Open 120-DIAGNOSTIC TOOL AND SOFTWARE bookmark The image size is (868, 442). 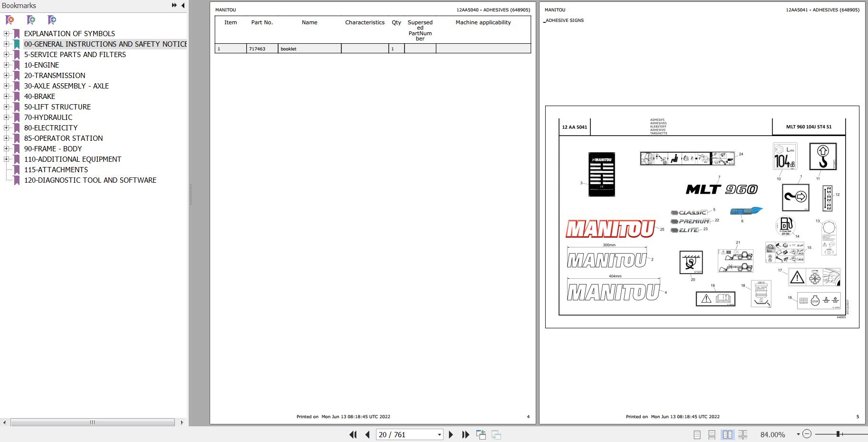click(90, 180)
